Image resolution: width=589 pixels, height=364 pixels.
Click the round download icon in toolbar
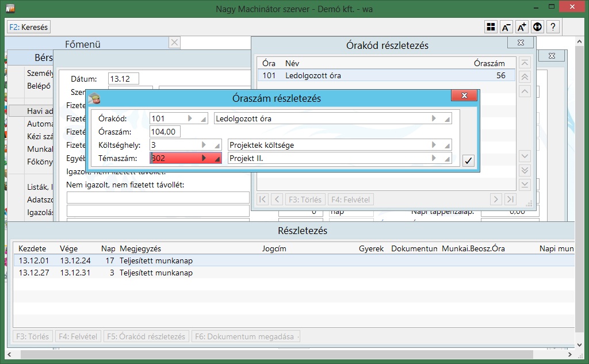[538, 26]
